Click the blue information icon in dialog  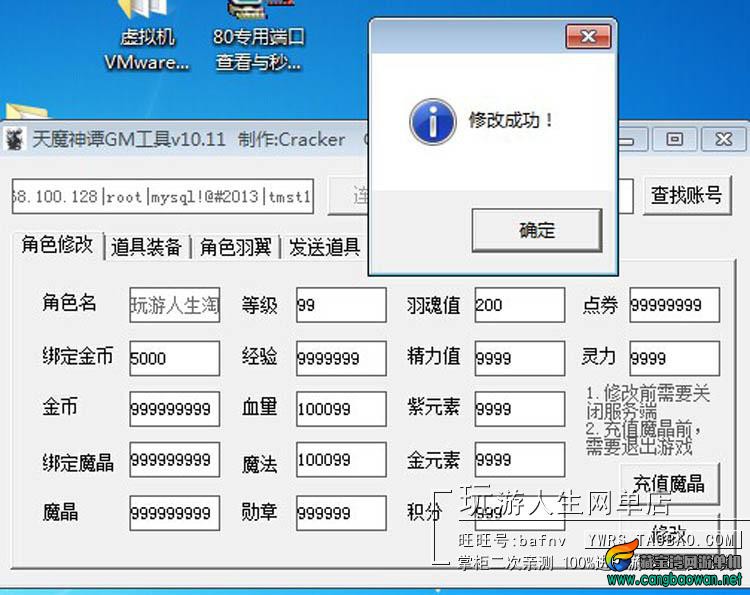coord(432,122)
